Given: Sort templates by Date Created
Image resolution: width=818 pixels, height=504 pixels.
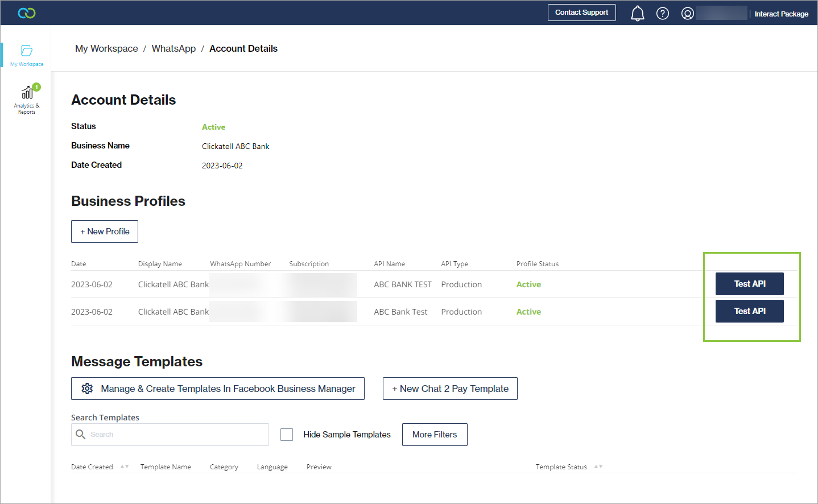Looking at the screenshot, I should click(x=125, y=466).
